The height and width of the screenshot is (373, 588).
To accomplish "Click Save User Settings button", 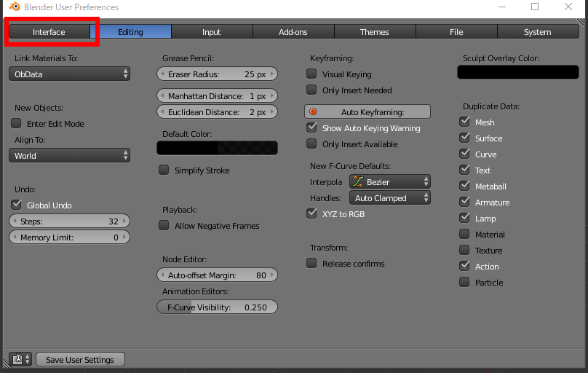I will pyautogui.click(x=80, y=359).
